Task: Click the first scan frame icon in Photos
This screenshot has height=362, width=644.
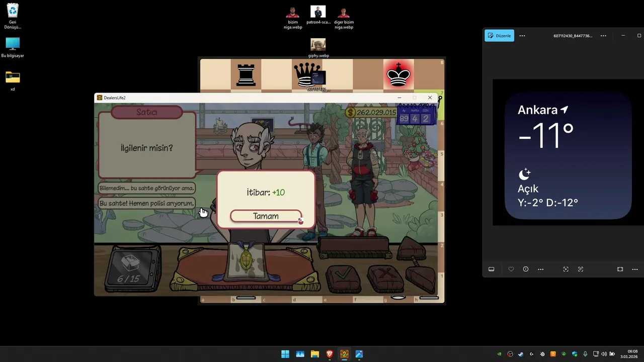Action: coord(566,269)
